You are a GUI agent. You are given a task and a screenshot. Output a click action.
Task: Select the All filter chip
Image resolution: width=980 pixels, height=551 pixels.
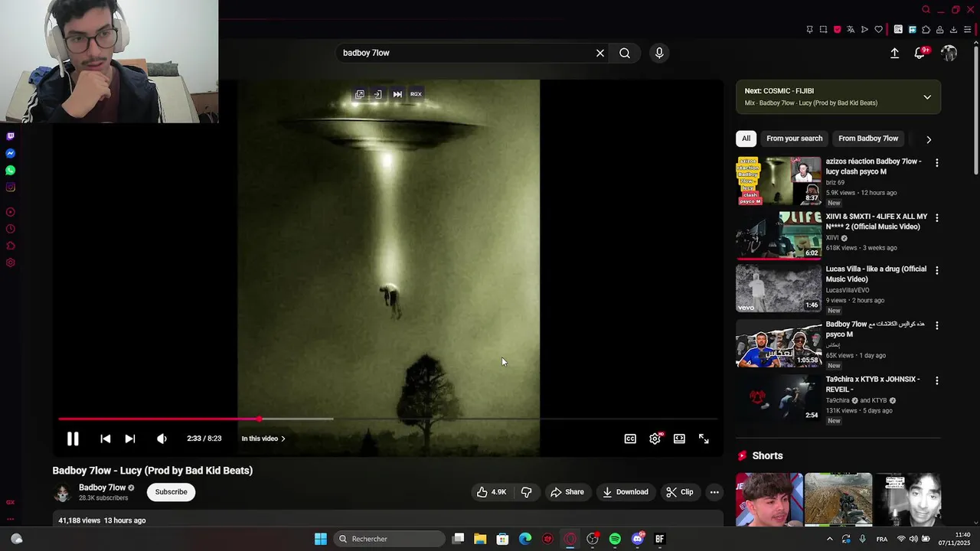[x=746, y=139]
